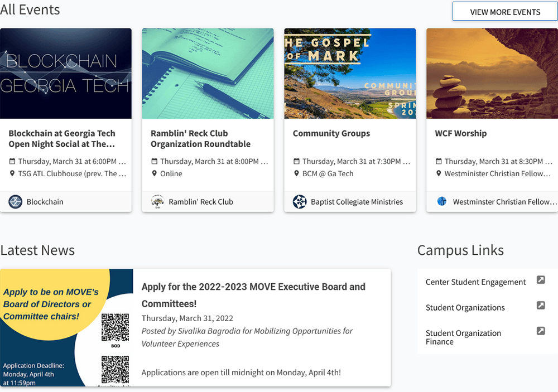Open the Student Organization Finance campus link
This screenshot has height=392, width=558.
463,337
